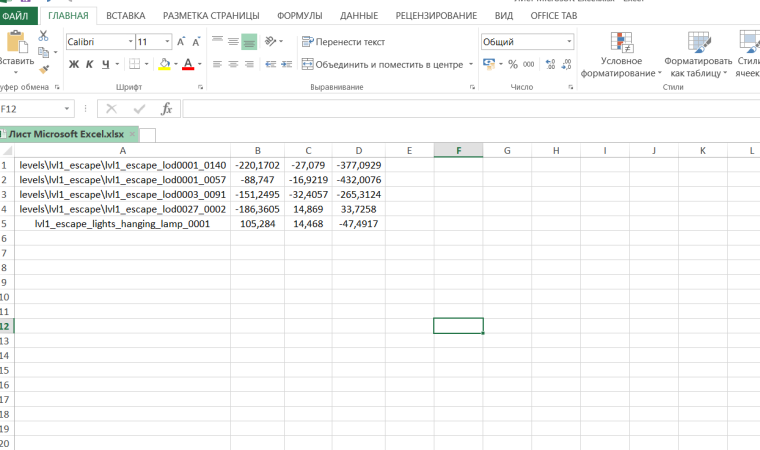This screenshot has height=450, width=760.
Task: Click the cancel X formula bar icon
Action: pyautogui.click(x=111, y=109)
